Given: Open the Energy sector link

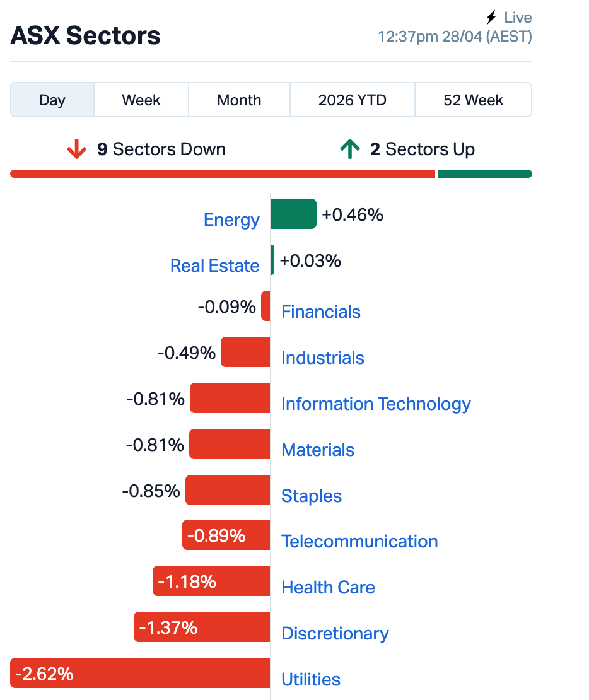Looking at the screenshot, I should 231,220.
